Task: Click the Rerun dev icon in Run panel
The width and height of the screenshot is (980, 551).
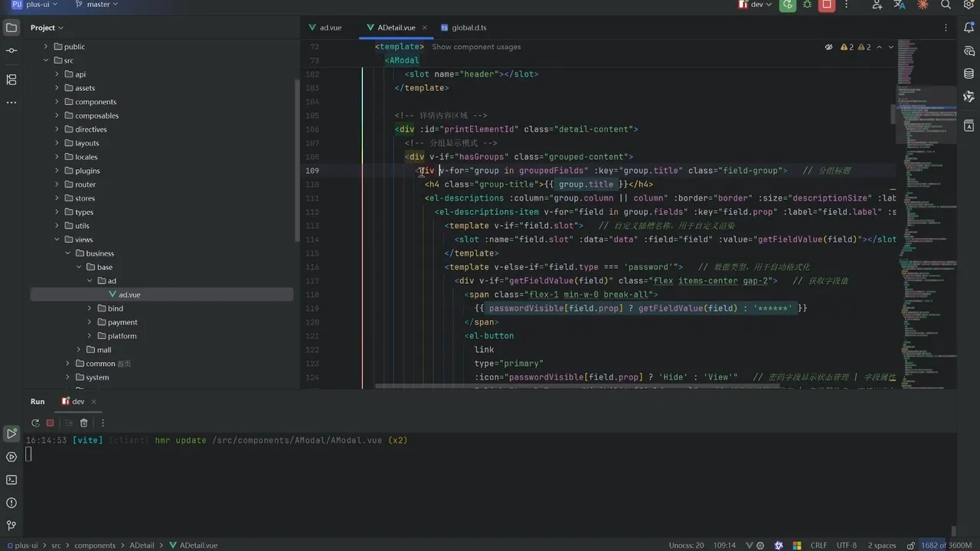Action: click(35, 423)
